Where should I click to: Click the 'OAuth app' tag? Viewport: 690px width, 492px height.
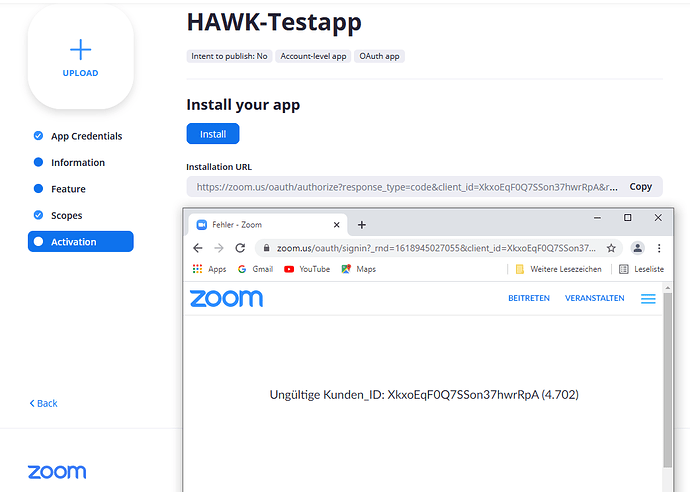(379, 56)
